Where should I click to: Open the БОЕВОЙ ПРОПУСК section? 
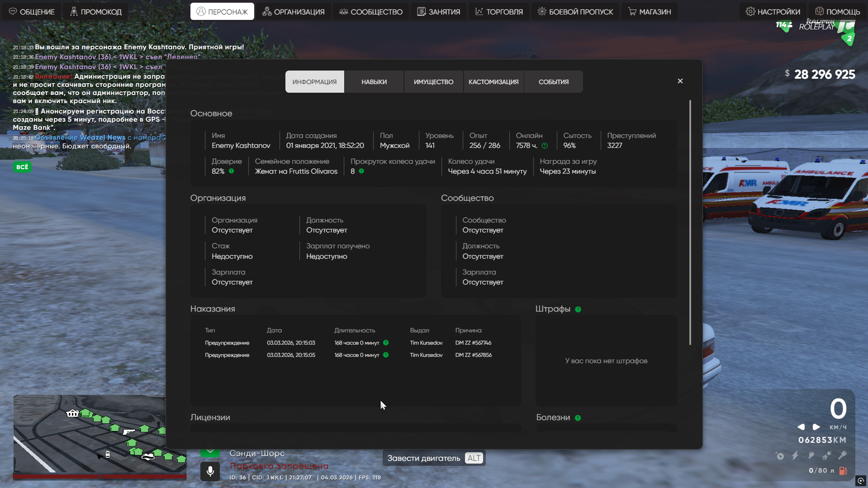coord(575,12)
